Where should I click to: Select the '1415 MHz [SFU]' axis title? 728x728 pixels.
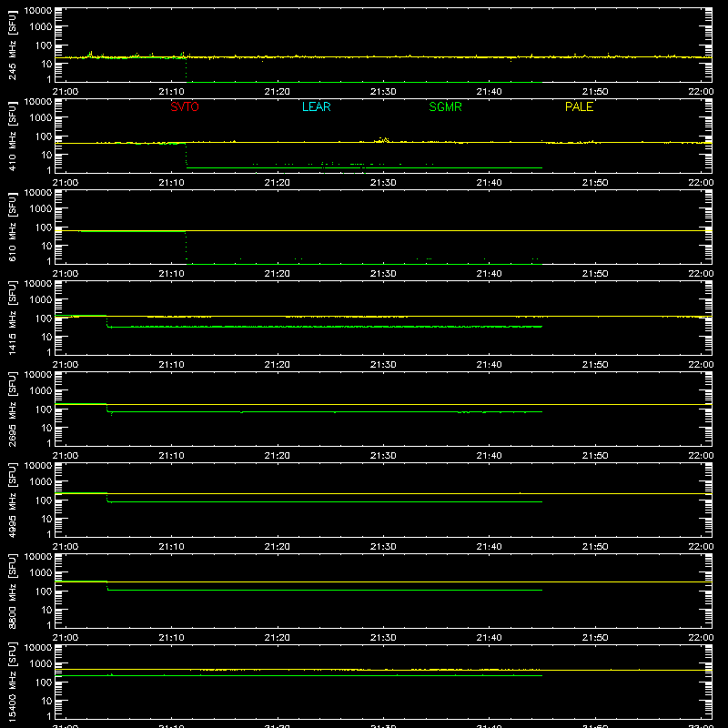pos(13,318)
